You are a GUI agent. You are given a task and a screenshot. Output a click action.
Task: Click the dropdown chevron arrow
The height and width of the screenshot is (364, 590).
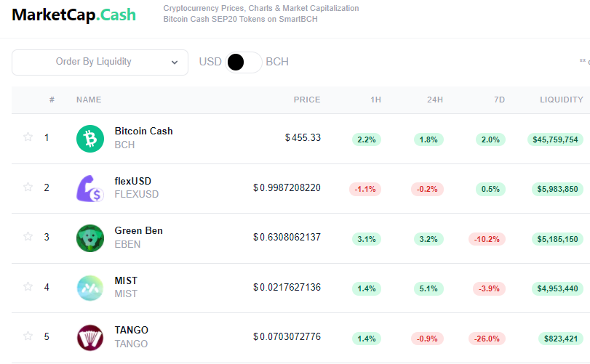(x=174, y=62)
